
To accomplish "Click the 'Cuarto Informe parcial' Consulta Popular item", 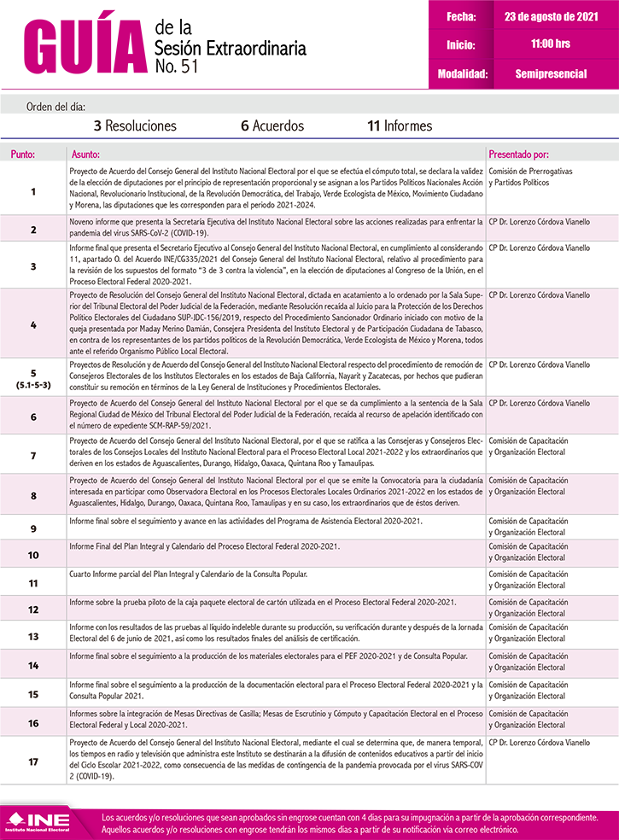I will 188,575.
